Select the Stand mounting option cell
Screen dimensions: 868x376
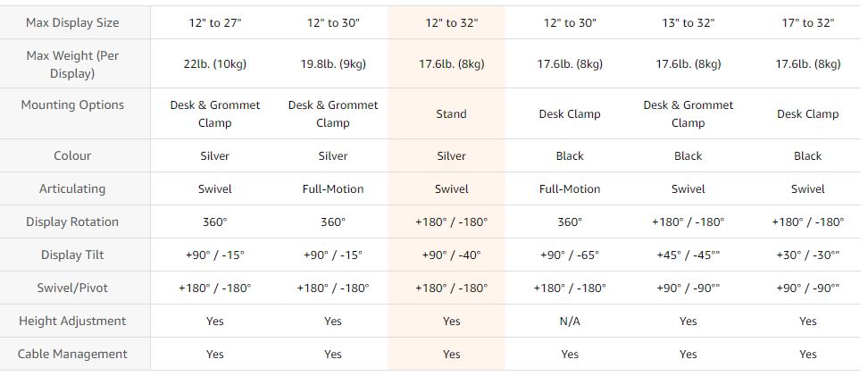(x=451, y=113)
